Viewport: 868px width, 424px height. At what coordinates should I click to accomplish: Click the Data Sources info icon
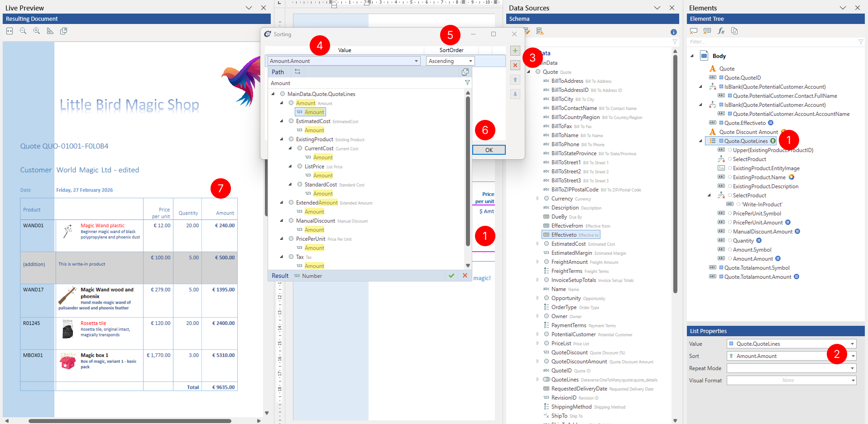(674, 32)
